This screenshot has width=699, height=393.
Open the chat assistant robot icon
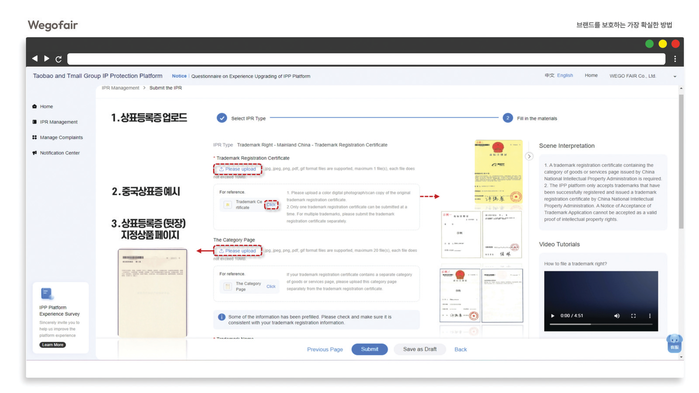pos(674,344)
